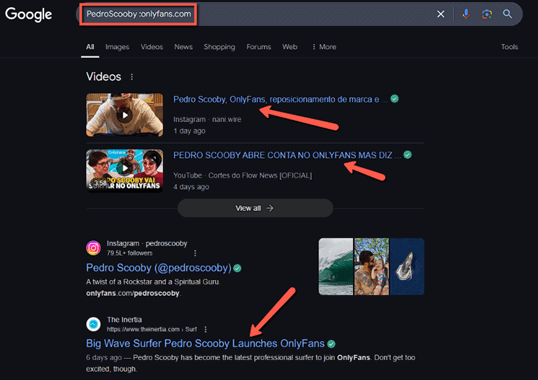Switch to the News tab
538x380 pixels.
[x=184, y=47]
